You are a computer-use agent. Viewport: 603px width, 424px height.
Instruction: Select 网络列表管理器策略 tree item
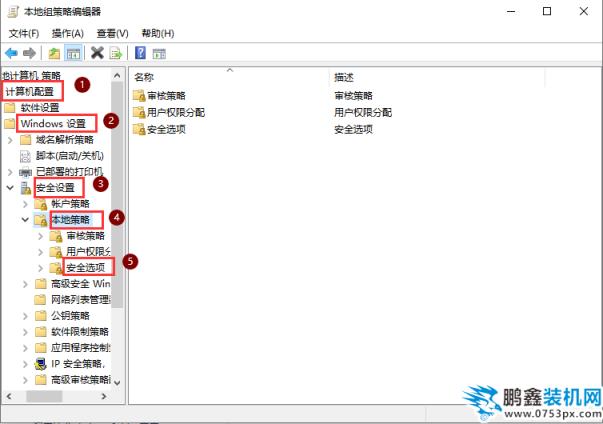coord(81,300)
